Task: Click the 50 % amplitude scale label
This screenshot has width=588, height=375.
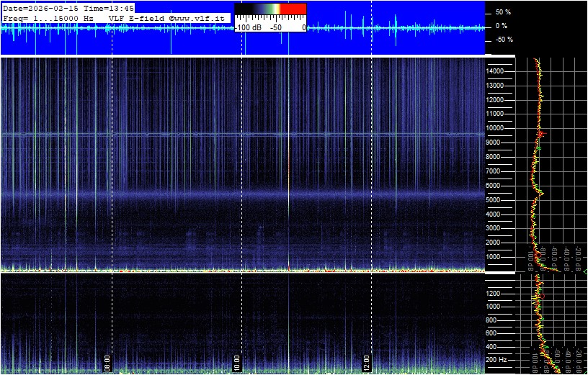Action: click(502, 13)
